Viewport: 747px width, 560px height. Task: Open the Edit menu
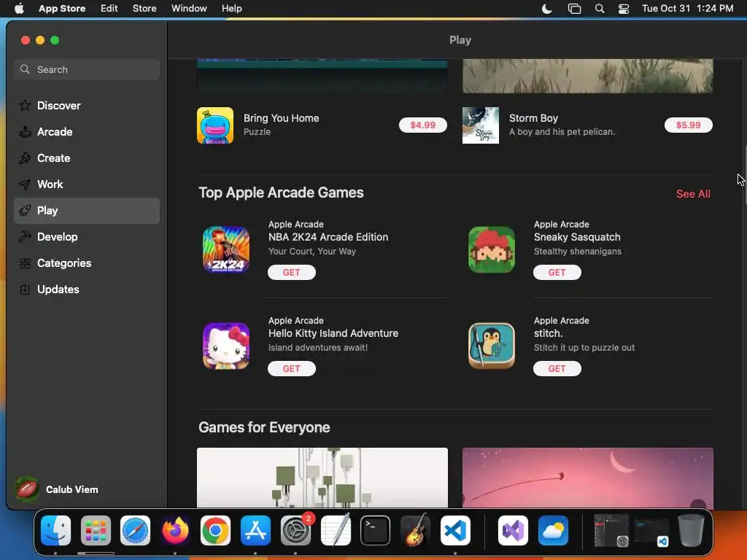pos(109,9)
